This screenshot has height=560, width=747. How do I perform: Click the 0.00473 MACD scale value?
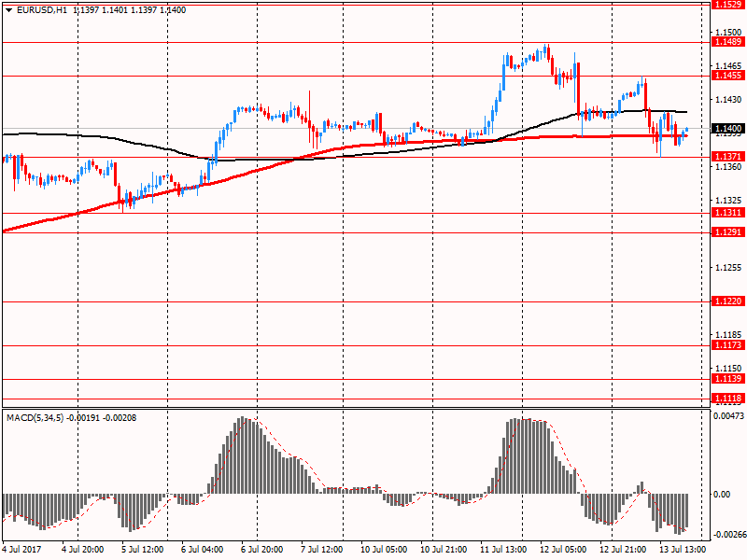tap(728, 415)
